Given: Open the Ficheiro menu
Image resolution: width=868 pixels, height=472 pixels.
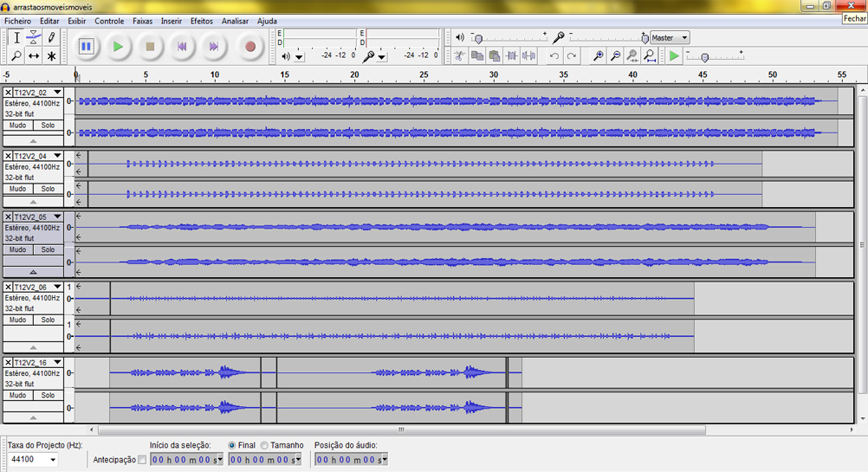Looking at the screenshot, I should (17, 21).
